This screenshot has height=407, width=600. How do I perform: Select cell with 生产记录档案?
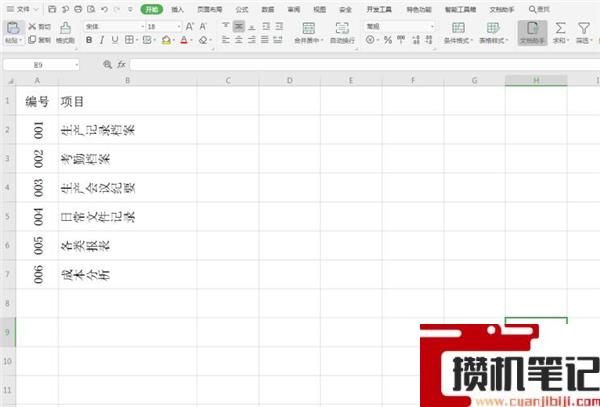point(127,130)
